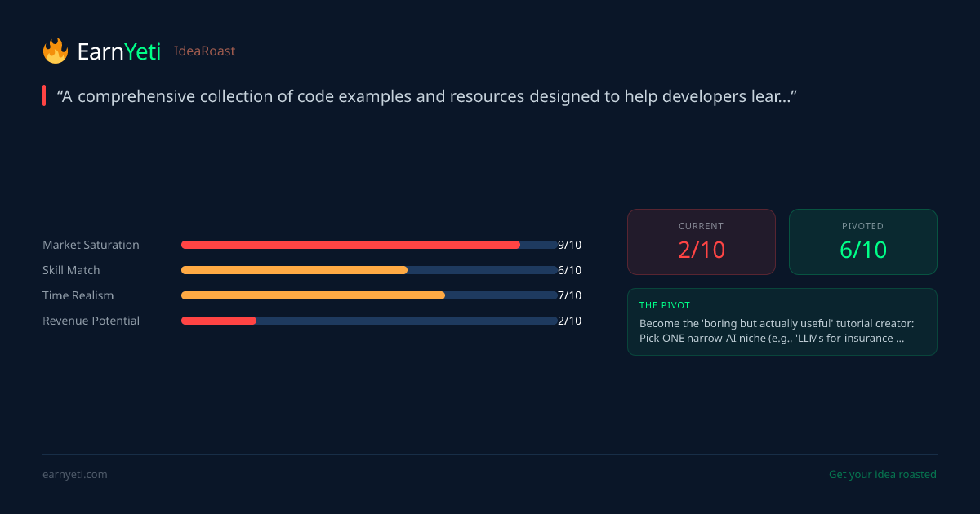Click the EarnYeti flame logo icon
The height and width of the screenshot is (514, 980).
pyautogui.click(x=56, y=51)
